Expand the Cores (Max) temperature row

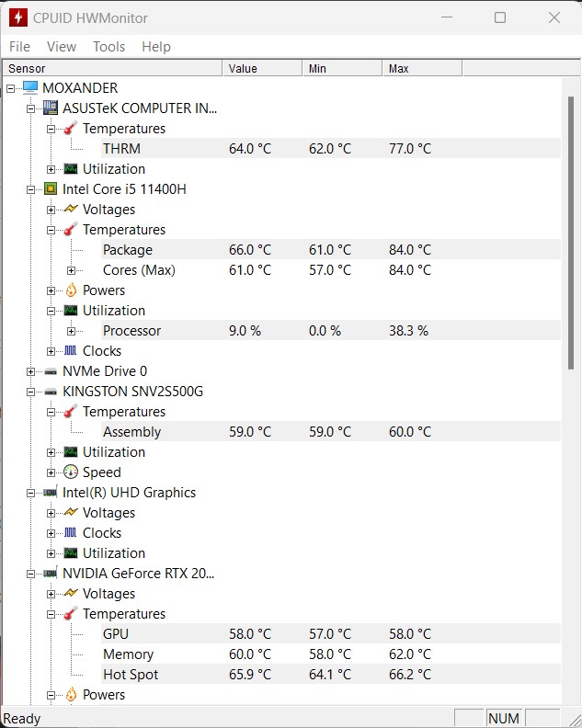(71, 270)
